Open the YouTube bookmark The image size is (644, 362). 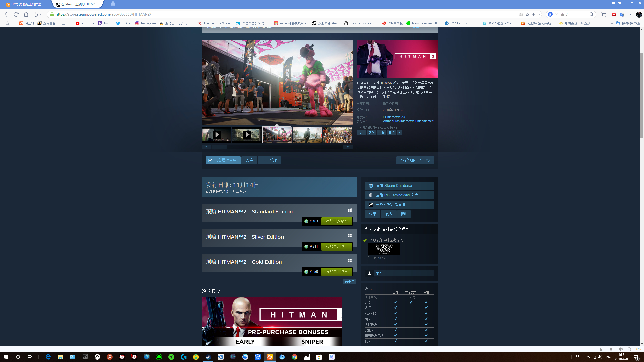tap(85, 23)
